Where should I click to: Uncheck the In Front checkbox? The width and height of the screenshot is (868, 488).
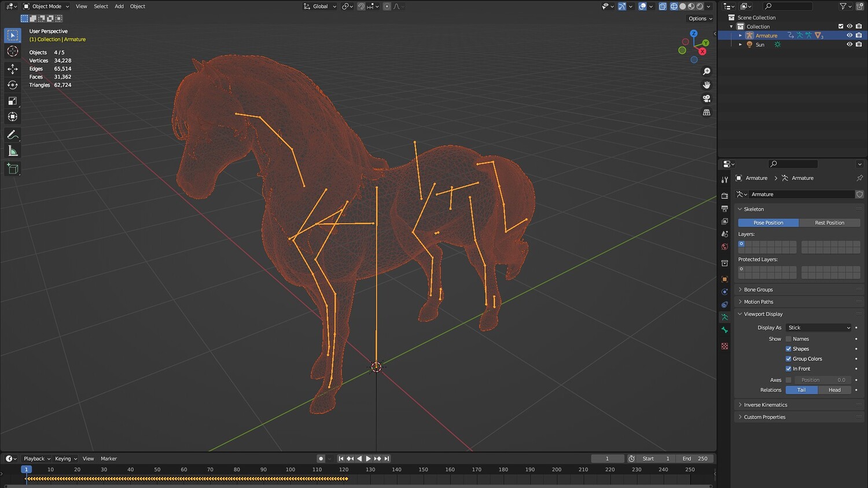[x=788, y=368]
